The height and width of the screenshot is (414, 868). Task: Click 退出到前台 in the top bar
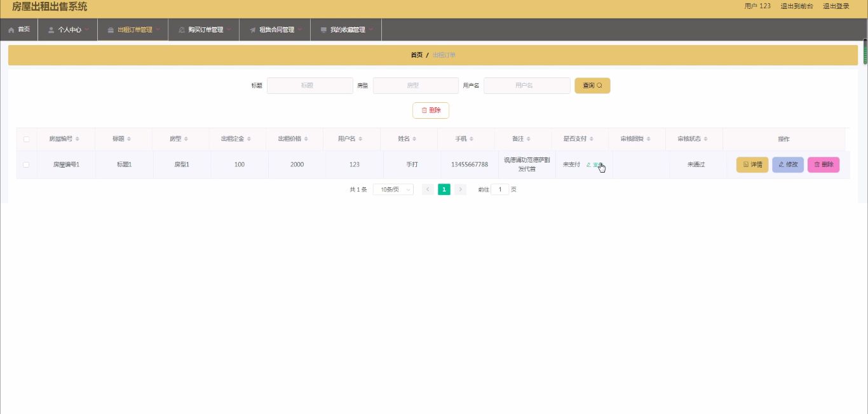(797, 6)
